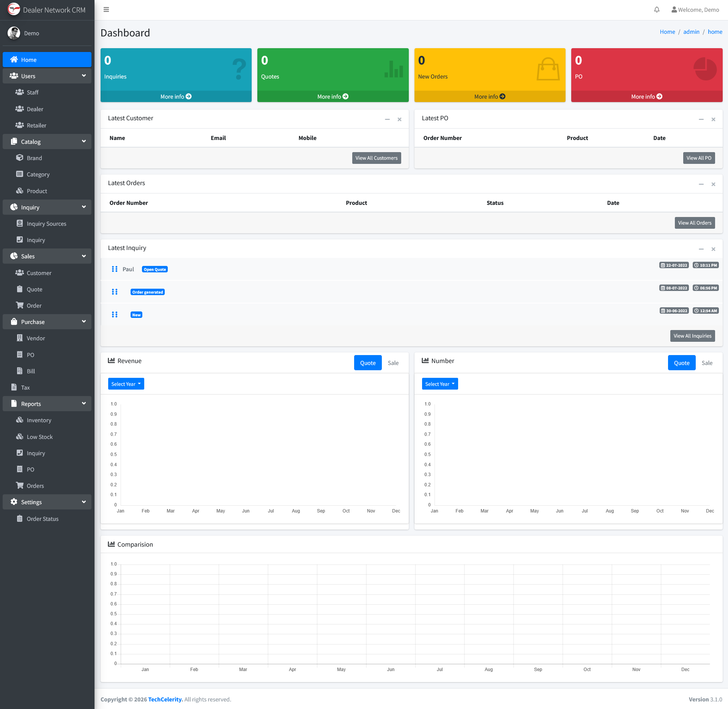Click the Order shopping cart icon
This screenshot has height=709, width=728.
(20, 305)
